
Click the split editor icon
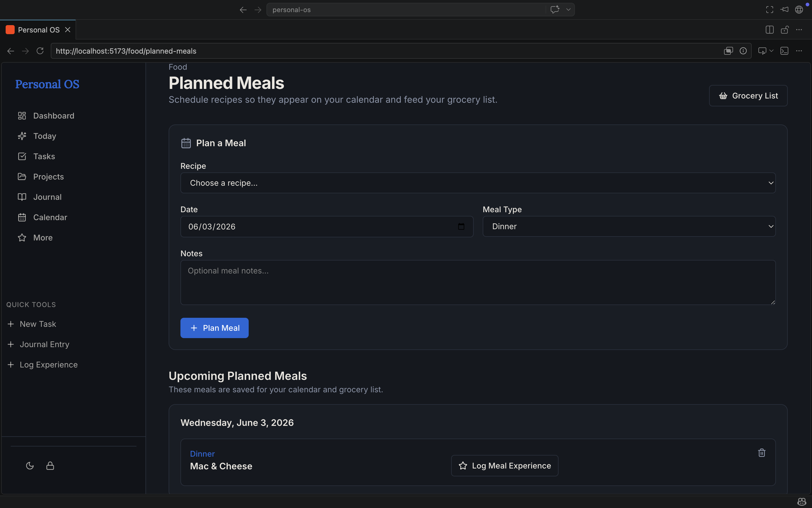point(770,30)
